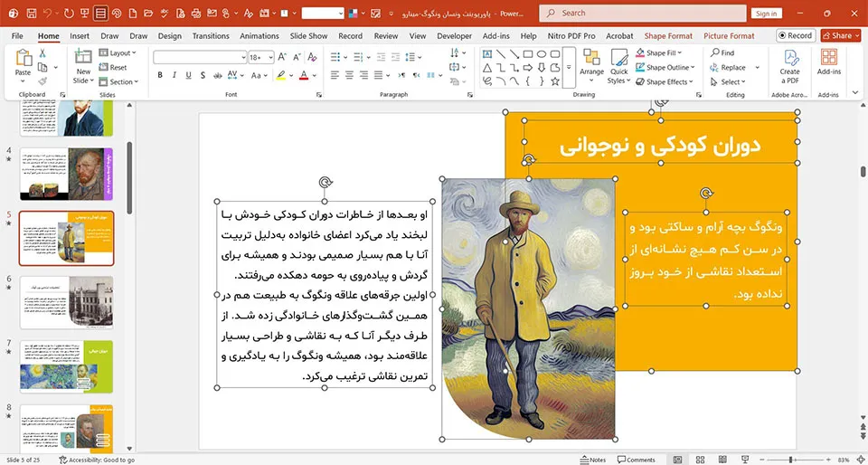Toggle Align Left for the paragraph
The image size is (868, 465).
[335, 75]
